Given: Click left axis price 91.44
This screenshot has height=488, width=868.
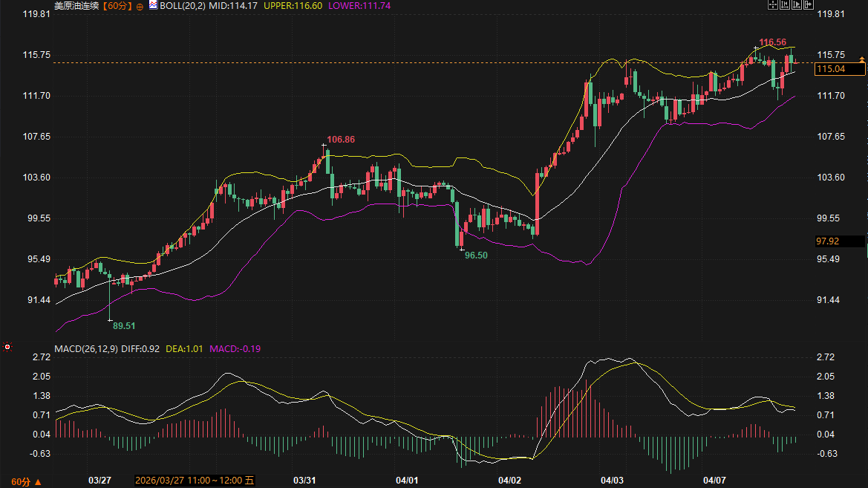Looking at the screenshot, I should pyautogui.click(x=39, y=299).
